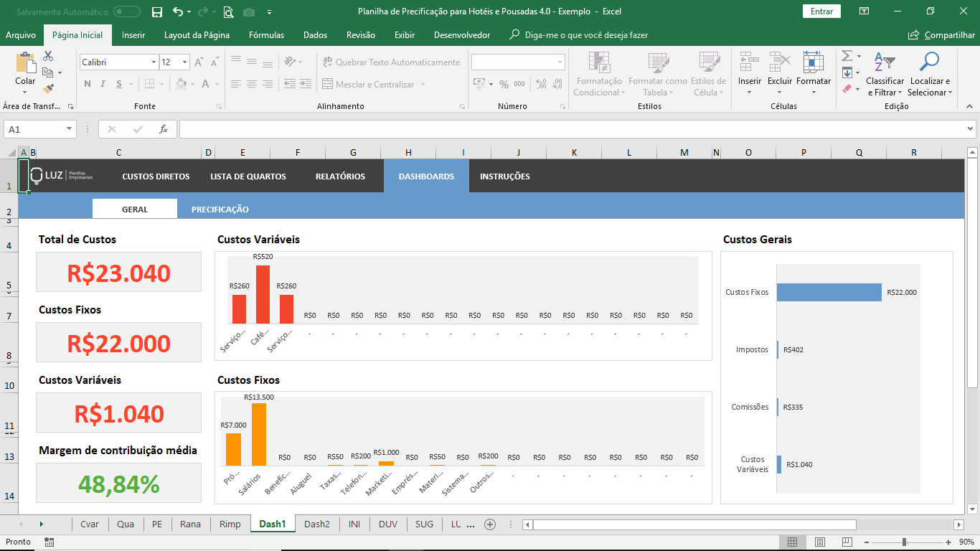Add a new sheet with the plus icon
This screenshot has width=980, height=551.
pyautogui.click(x=490, y=524)
